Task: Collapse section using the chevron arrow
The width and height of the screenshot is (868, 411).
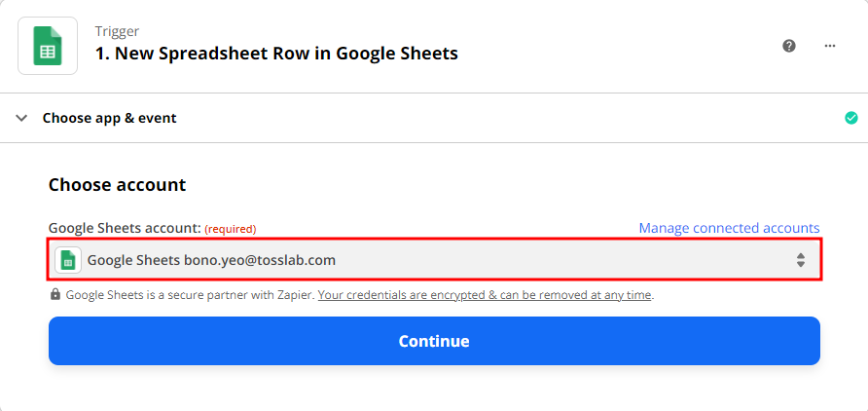Action: click(21, 118)
